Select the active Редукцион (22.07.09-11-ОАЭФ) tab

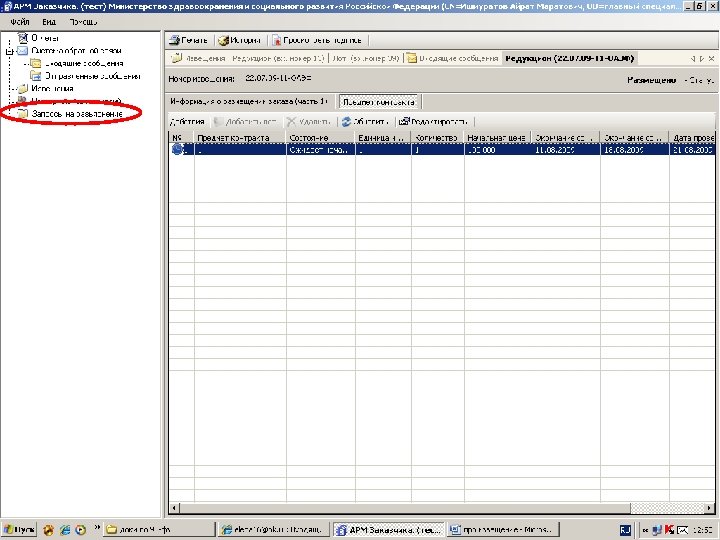click(x=569, y=58)
